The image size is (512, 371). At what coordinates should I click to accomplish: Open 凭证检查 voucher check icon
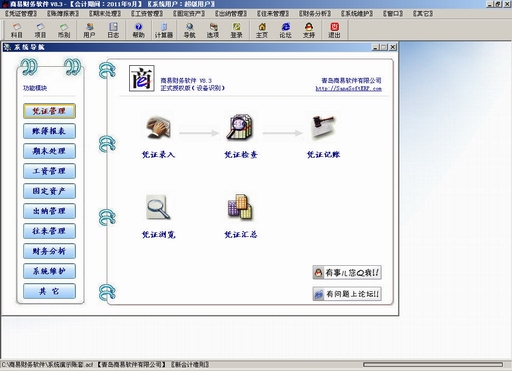coord(241,127)
